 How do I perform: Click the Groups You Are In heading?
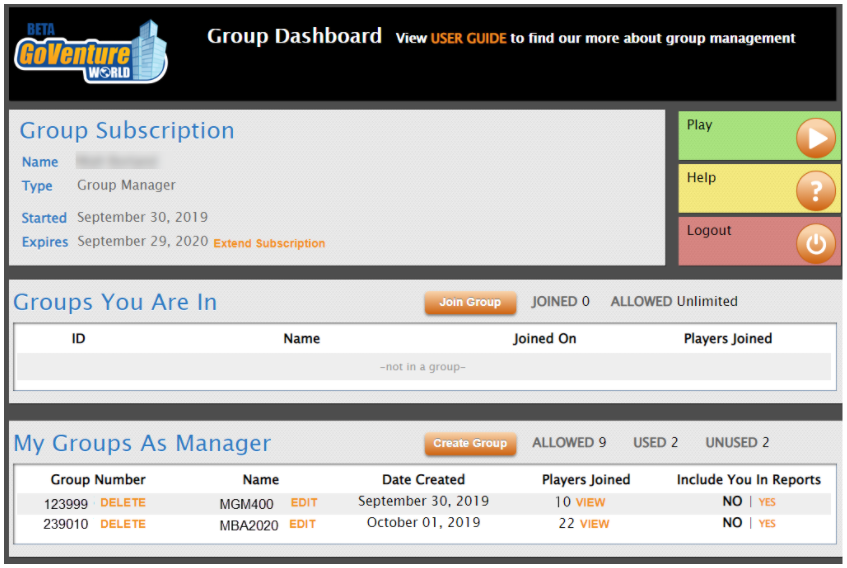[115, 302]
